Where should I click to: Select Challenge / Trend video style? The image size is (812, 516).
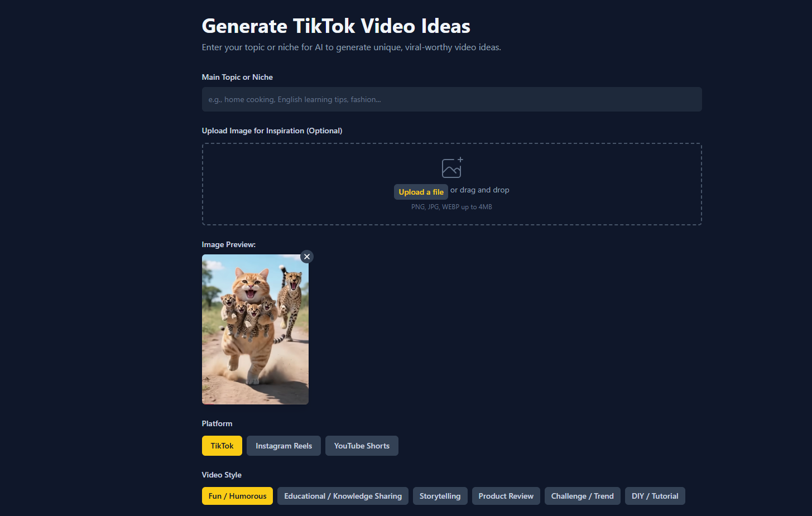click(582, 496)
